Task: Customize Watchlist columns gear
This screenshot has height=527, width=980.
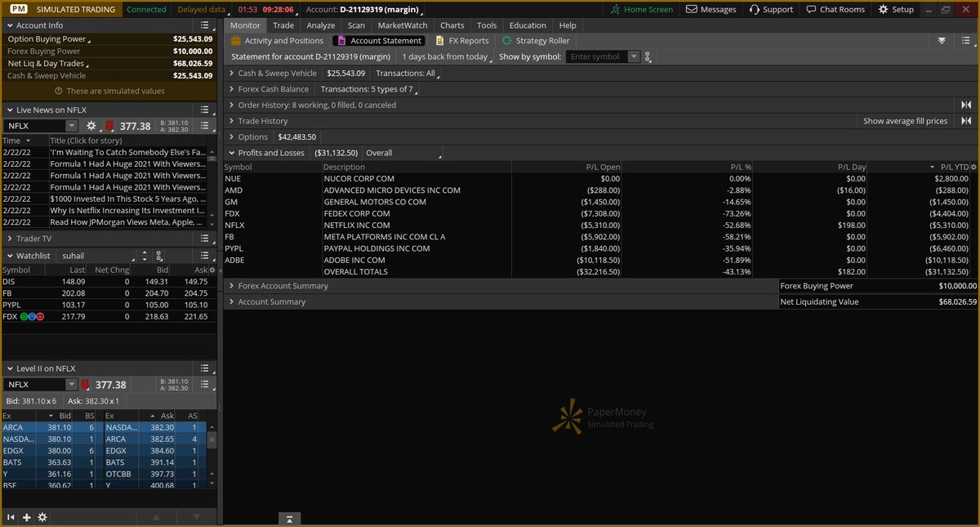Action: click(211, 270)
